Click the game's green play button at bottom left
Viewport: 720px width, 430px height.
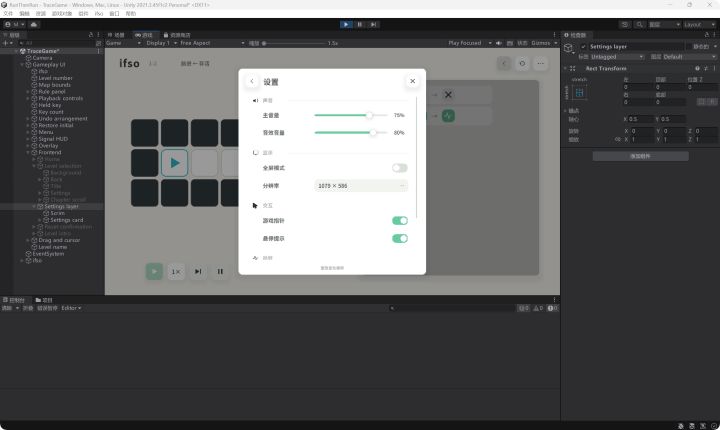pyautogui.click(x=154, y=272)
